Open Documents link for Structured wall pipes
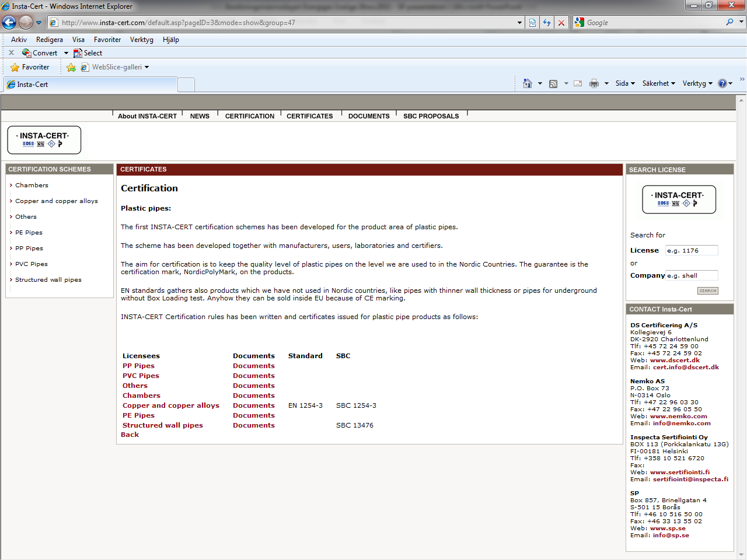 (x=254, y=425)
